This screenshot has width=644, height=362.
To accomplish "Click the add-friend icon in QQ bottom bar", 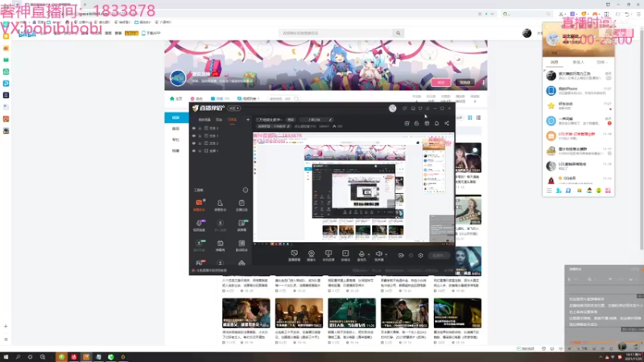I will (559, 191).
